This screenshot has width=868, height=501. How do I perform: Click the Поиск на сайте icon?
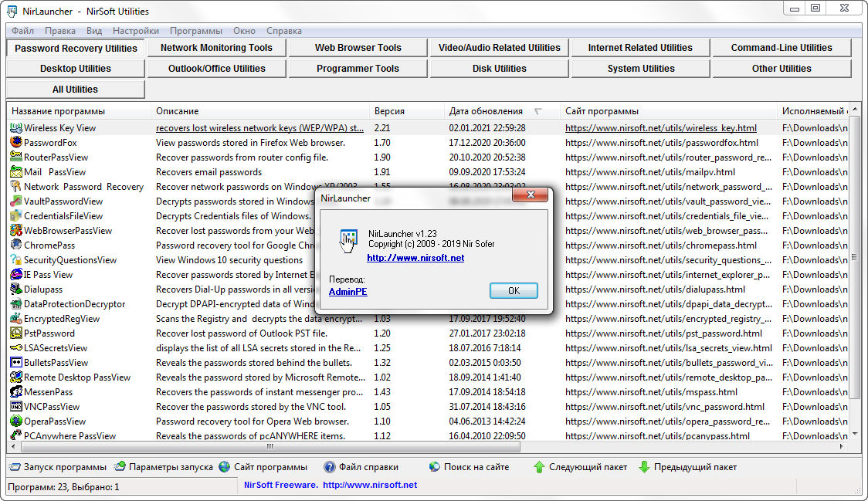tap(435, 467)
